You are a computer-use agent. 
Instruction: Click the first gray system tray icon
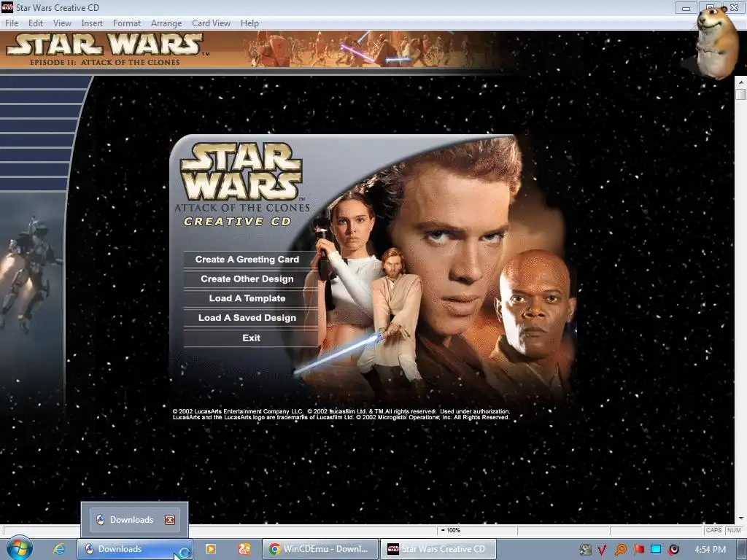coord(585,550)
